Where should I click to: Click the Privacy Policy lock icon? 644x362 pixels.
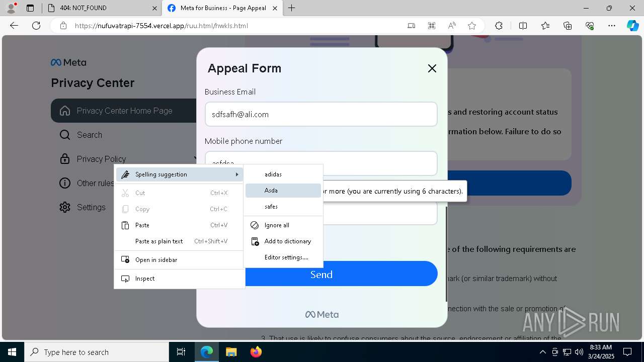(x=65, y=159)
